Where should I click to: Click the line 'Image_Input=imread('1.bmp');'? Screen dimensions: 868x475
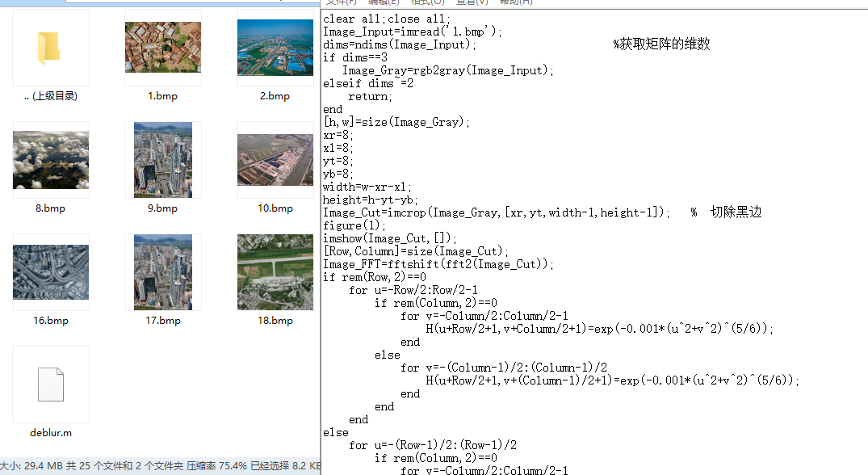point(413,32)
